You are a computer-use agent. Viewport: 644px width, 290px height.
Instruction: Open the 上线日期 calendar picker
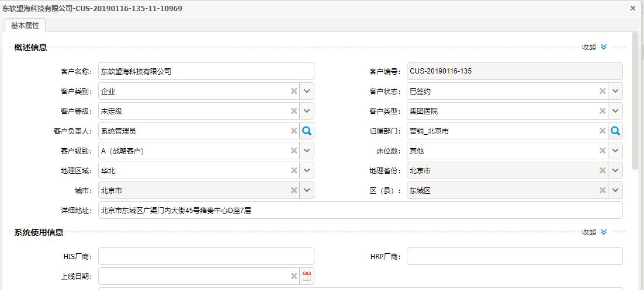[307, 276]
